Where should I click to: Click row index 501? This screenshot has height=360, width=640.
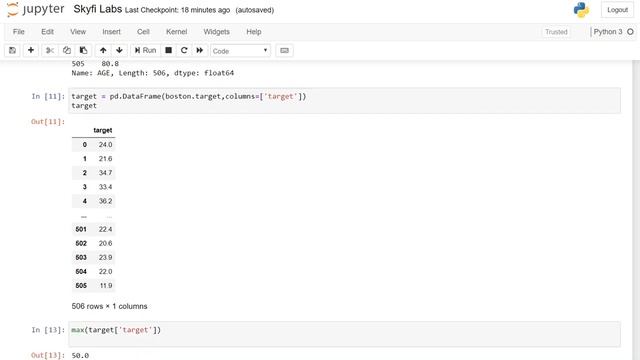click(x=81, y=229)
